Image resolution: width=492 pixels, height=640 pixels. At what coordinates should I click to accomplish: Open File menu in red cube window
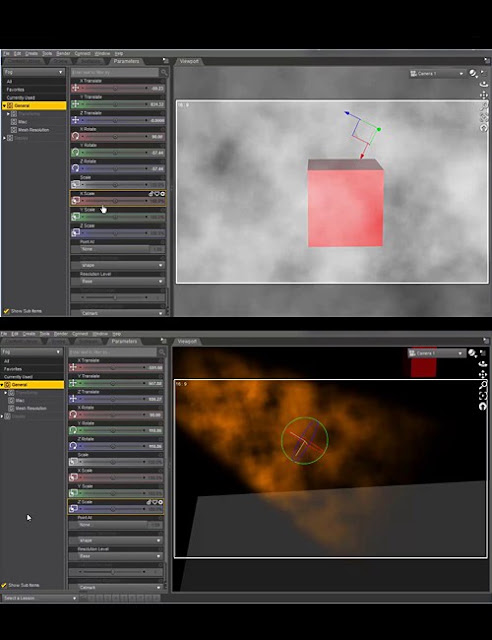(6, 53)
